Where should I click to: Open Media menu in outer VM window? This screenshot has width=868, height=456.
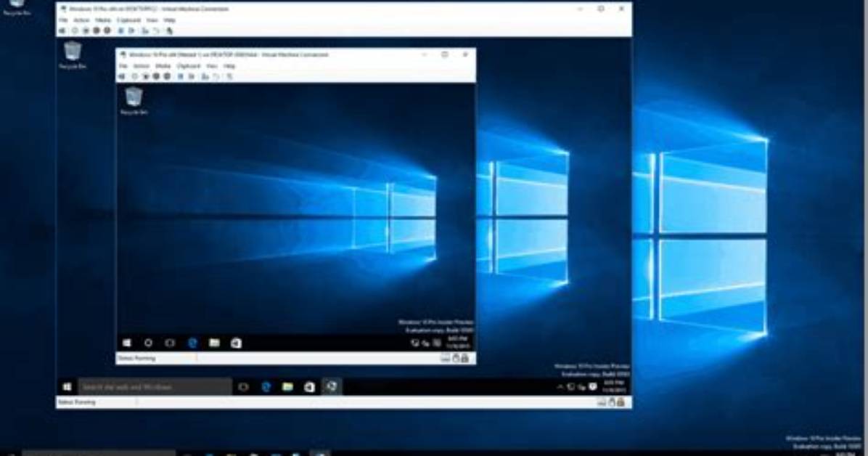point(102,20)
